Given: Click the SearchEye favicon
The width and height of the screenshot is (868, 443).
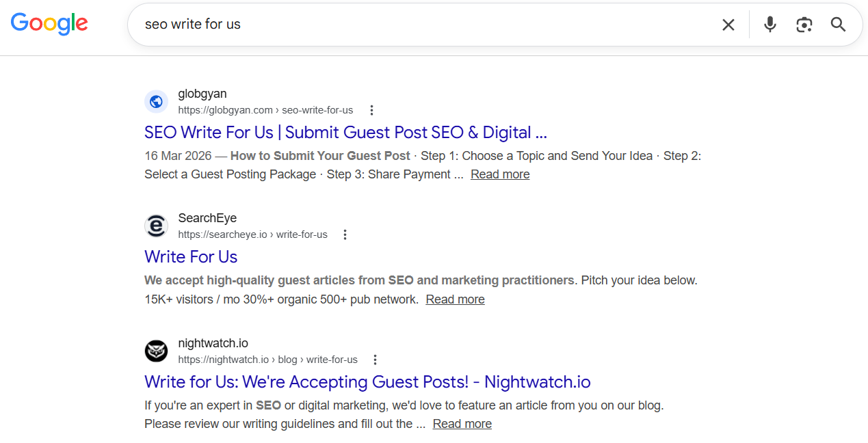Looking at the screenshot, I should coord(156,226).
